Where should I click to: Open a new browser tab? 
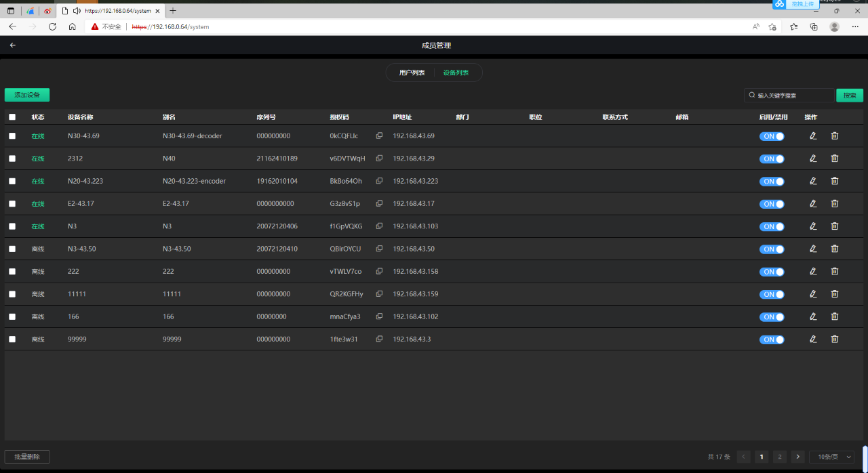tap(173, 11)
